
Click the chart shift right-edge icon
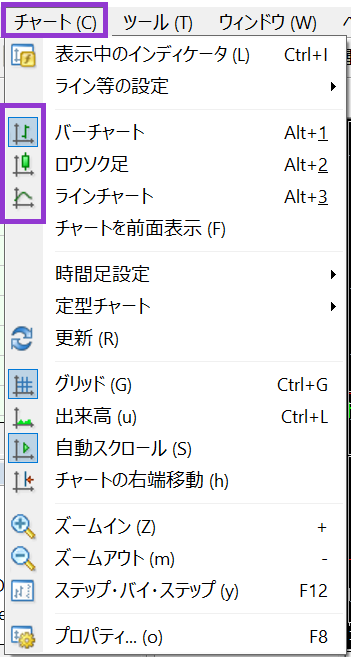tap(23, 481)
